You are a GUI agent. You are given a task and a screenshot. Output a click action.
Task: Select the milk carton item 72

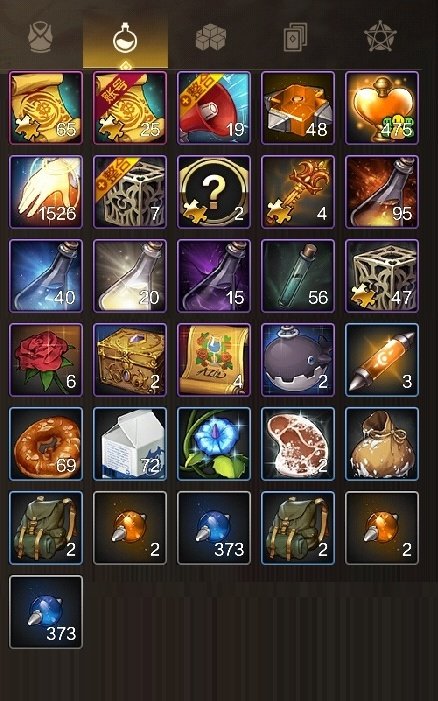[130, 444]
